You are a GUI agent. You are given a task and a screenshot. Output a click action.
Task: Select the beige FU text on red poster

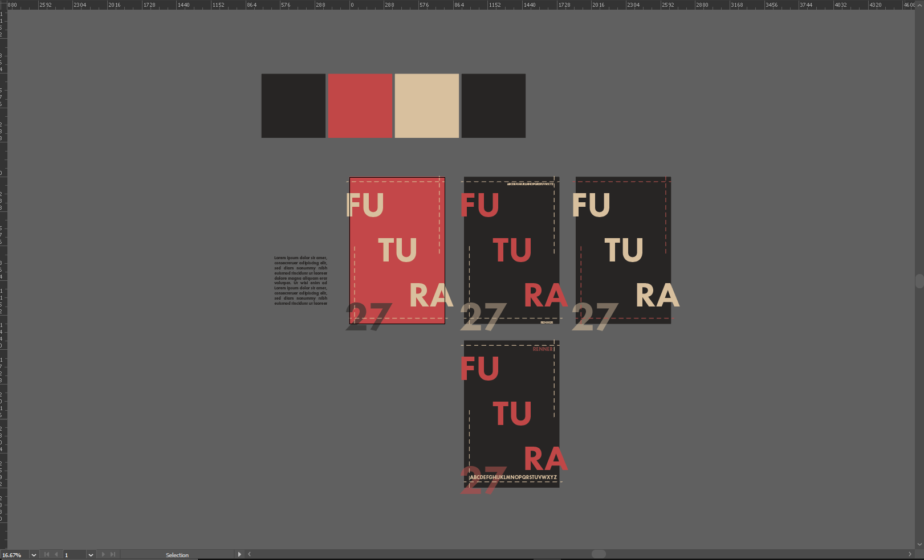[x=365, y=205]
